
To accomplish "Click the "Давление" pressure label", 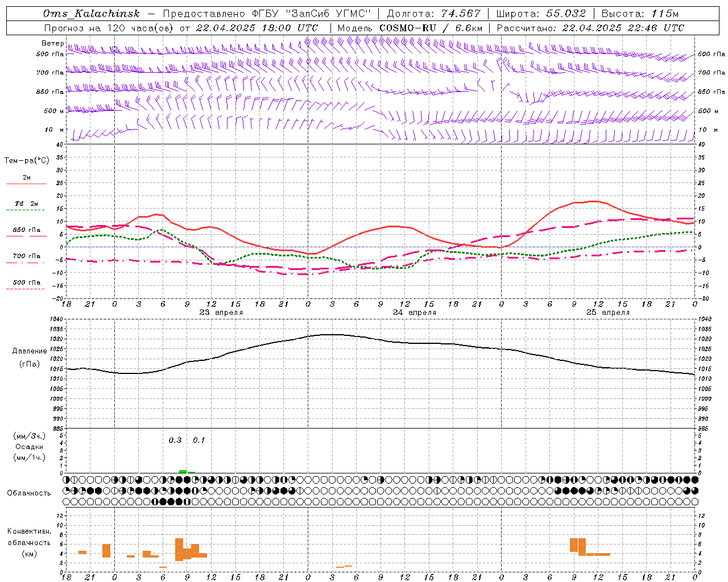I will 29,351.
